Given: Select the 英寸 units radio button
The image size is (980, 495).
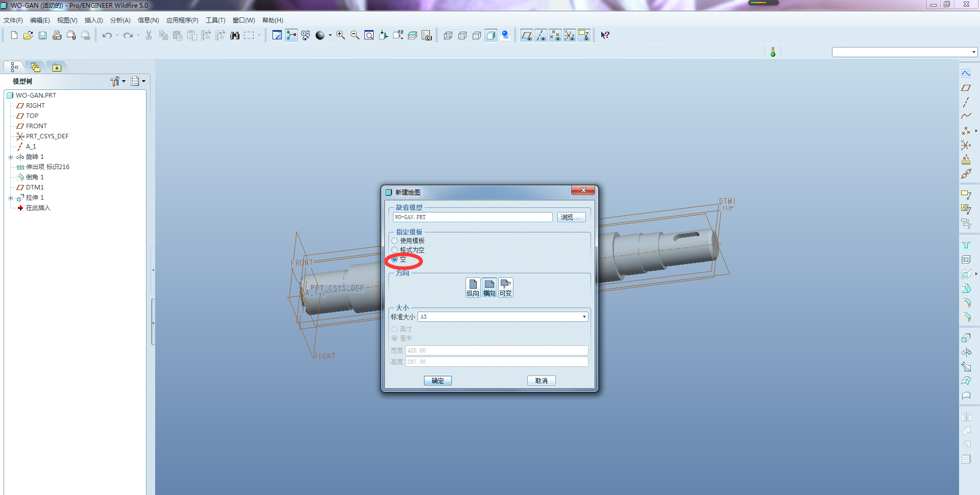Looking at the screenshot, I should (x=395, y=329).
